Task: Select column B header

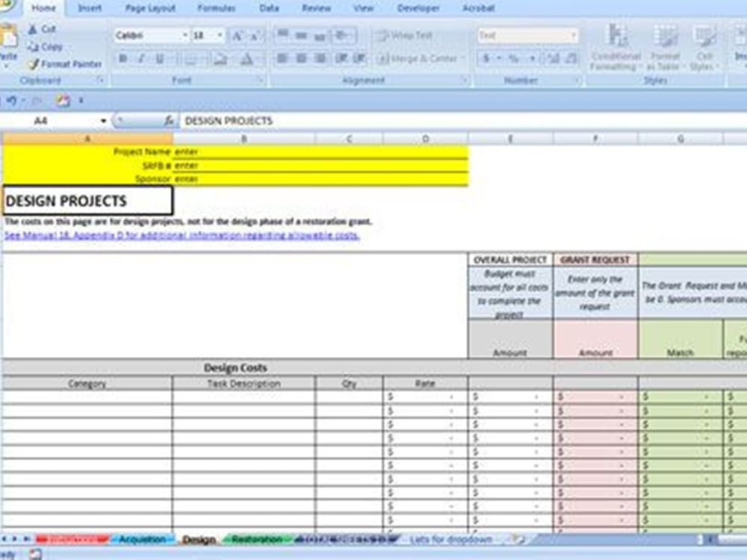Action: pos(244,139)
